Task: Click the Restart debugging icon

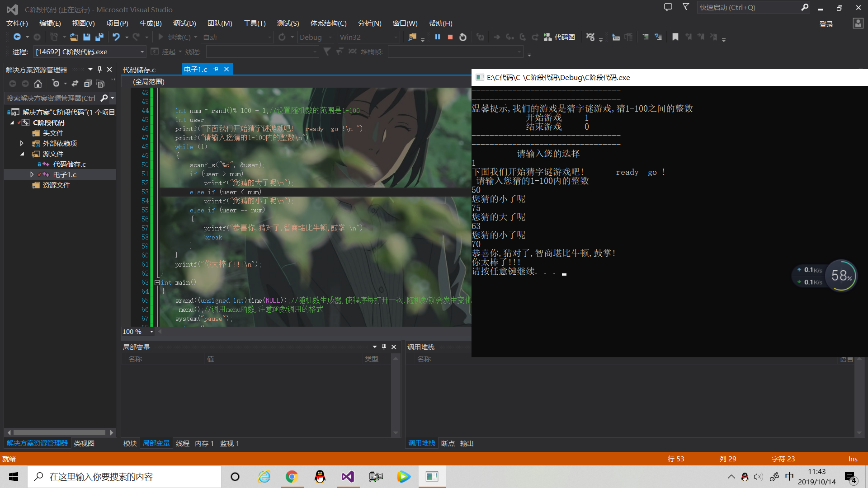Action: pyautogui.click(x=463, y=37)
